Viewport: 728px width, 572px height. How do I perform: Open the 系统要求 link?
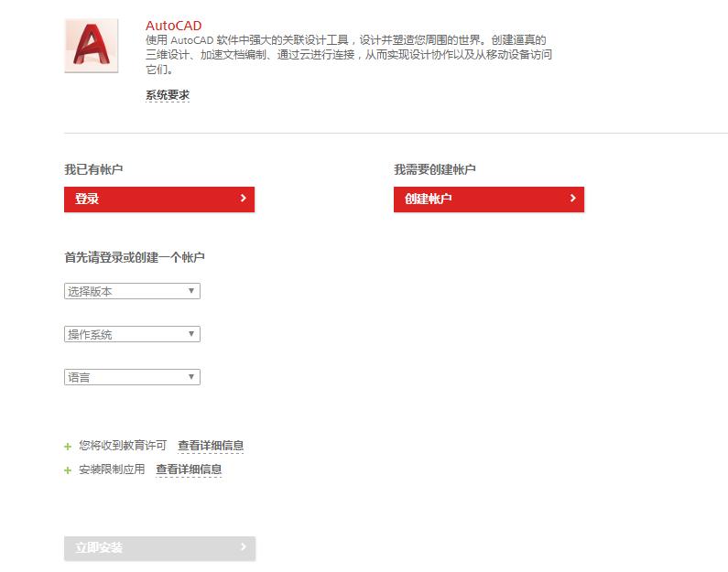click(168, 95)
